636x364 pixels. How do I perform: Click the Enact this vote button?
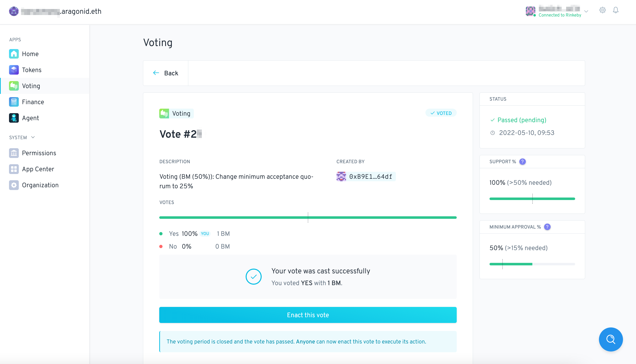pyautogui.click(x=308, y=315)
